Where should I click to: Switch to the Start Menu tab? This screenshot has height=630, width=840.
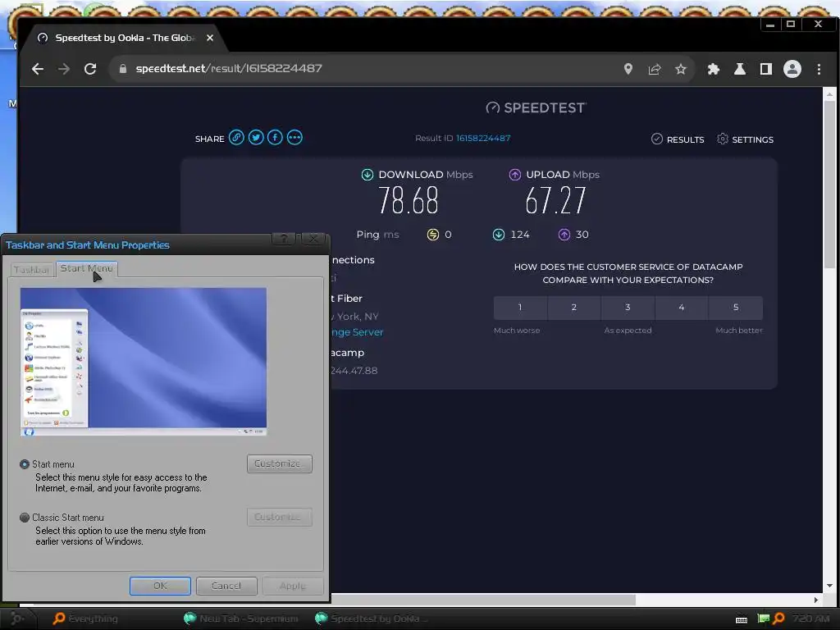pos(86,268)
